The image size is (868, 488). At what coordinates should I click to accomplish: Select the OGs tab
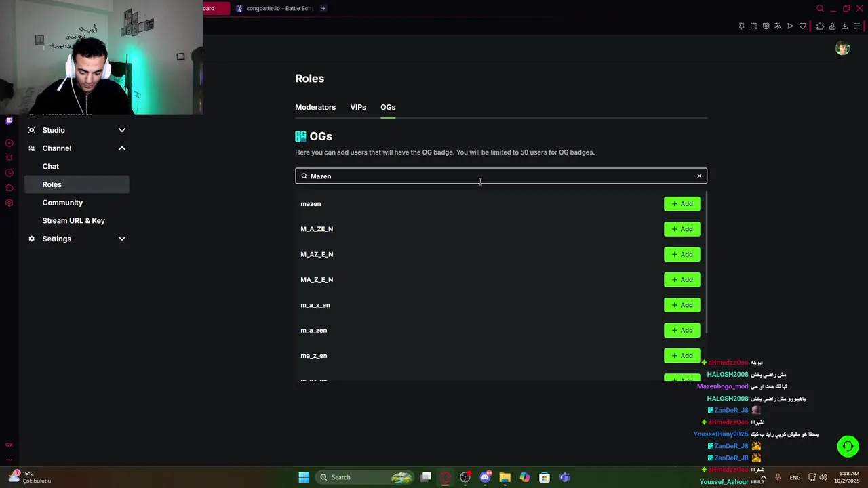pyautogui.click(x=388, y=107)
